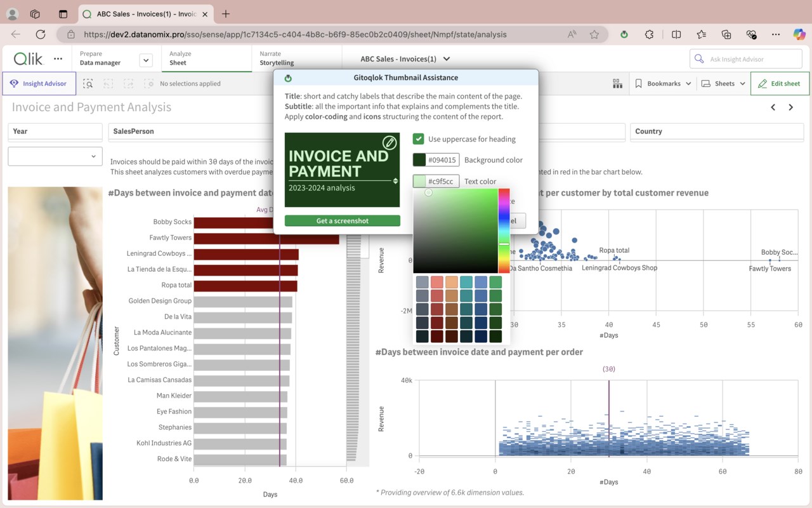Screen dimensions: 812x508
Task: Open the Edge profile avatar
Action: coord(13,14)
